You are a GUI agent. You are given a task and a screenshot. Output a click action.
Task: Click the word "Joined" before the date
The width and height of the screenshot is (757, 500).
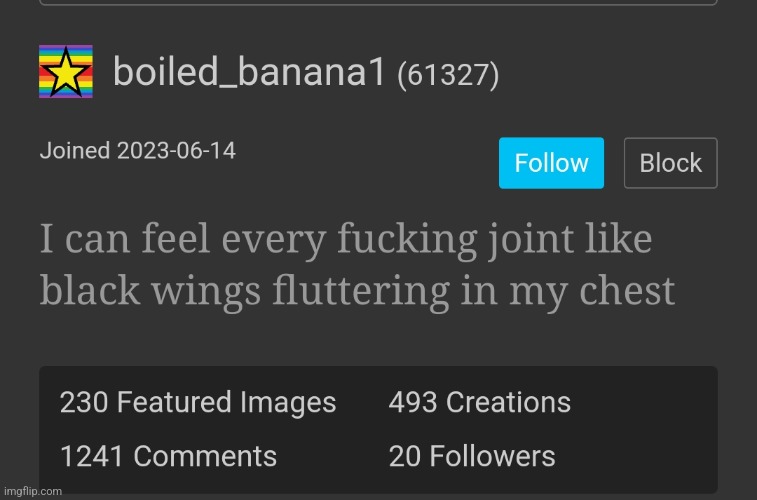(75, 152)
